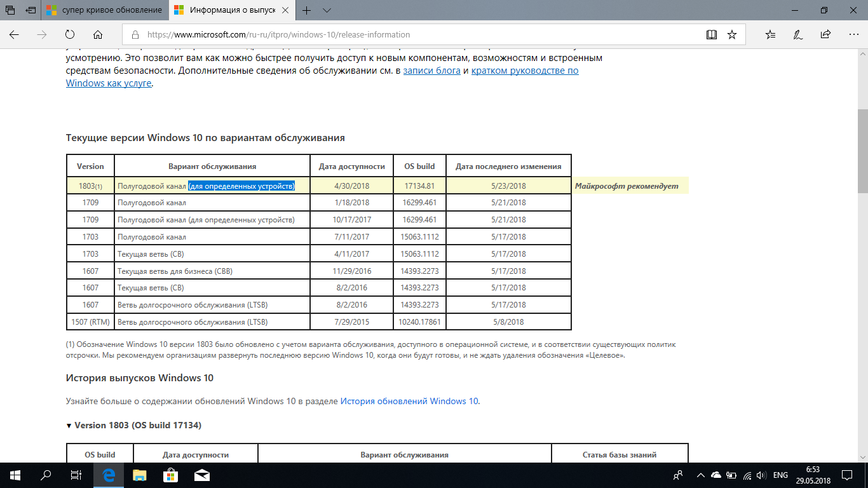Open People icon in system tray
The width and height of the screenshot is (868, 488).
point(679,475)
